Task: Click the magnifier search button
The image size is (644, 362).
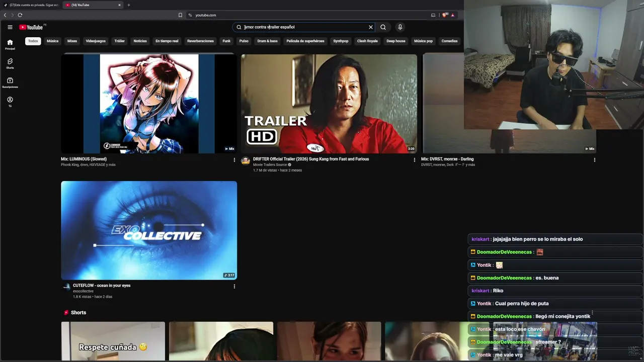Action: pos(383,27)
